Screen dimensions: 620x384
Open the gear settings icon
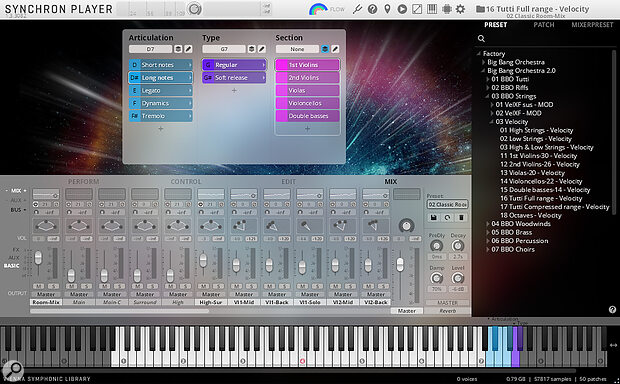(x=460, y=9)
